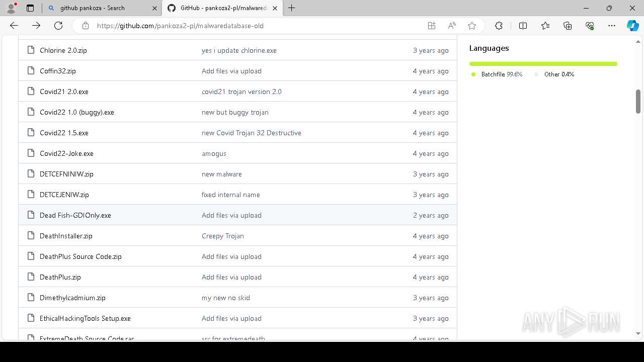The height and width of the screenshot is (362, 644).
Task: Activate Read aloud icon in address bar
Action: [x=452, y=26]
